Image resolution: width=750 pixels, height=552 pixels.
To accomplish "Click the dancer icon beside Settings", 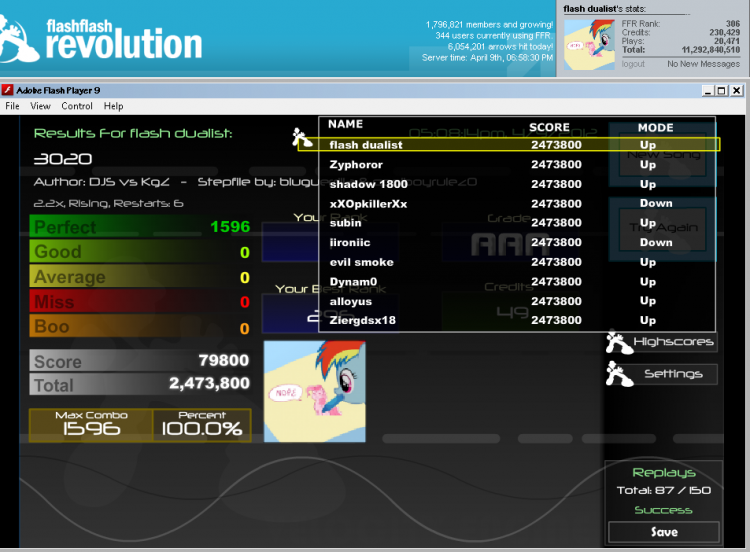I will tap(618, 374).
